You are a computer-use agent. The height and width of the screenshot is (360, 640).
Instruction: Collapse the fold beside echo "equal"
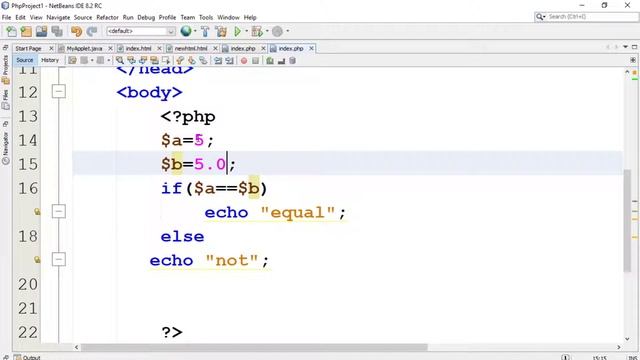59,211
